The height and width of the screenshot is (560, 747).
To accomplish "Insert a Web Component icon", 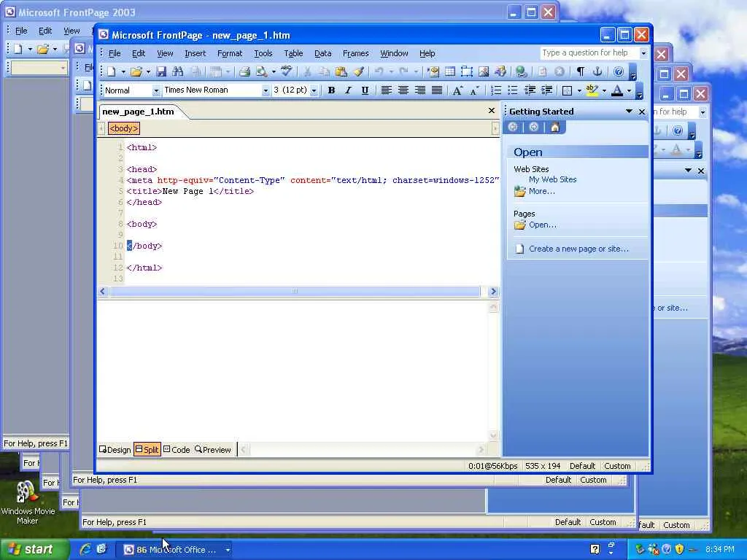I will (433, 72).
